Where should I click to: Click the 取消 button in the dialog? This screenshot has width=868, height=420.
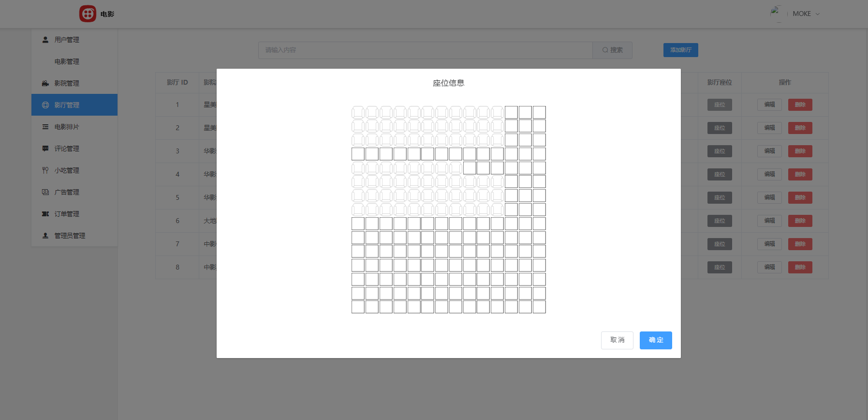coord(617,340)
